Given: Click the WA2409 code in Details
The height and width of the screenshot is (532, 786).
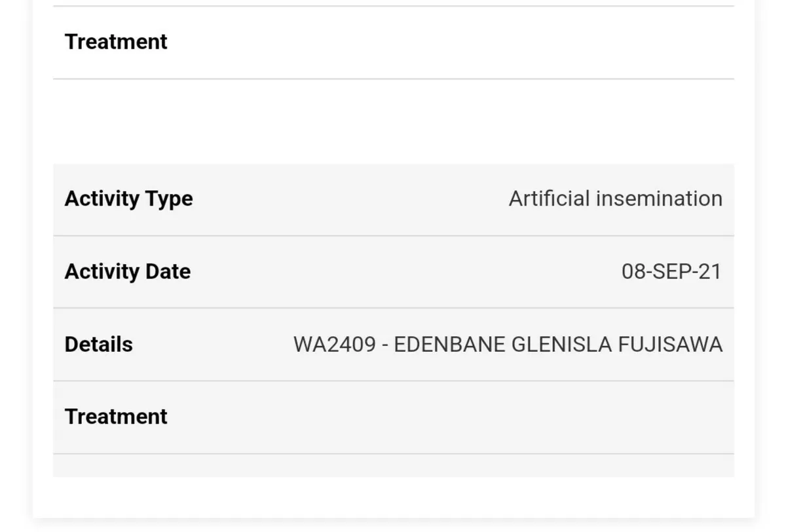Looking at the screenshot, I should click(x=335, y=344).
